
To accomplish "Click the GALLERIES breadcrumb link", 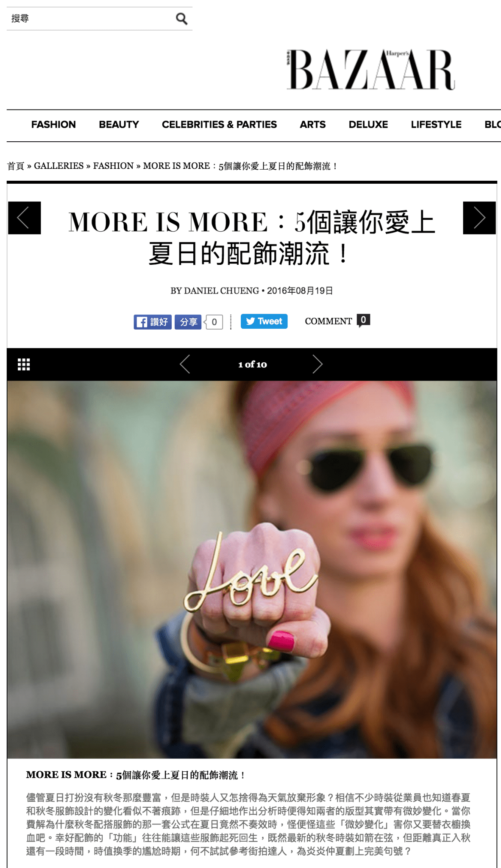I will click(59, 166).
